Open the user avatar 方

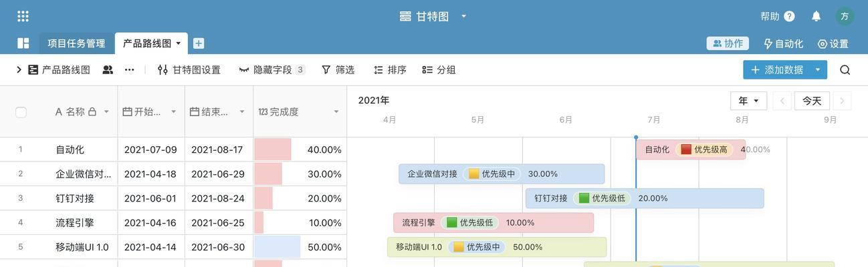pyautogui.click(x=845, y=16)
